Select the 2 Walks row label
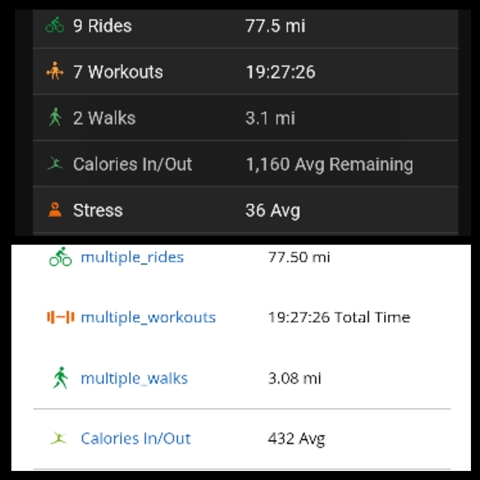The image size is (480, 480). 104,118
